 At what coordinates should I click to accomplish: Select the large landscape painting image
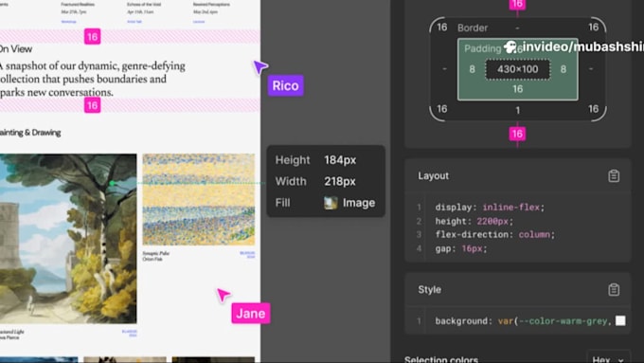[68, 239]
